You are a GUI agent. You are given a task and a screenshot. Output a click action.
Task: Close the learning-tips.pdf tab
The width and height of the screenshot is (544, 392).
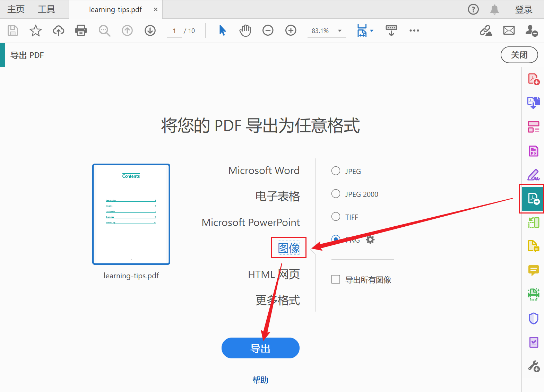(x=156, y=9)
